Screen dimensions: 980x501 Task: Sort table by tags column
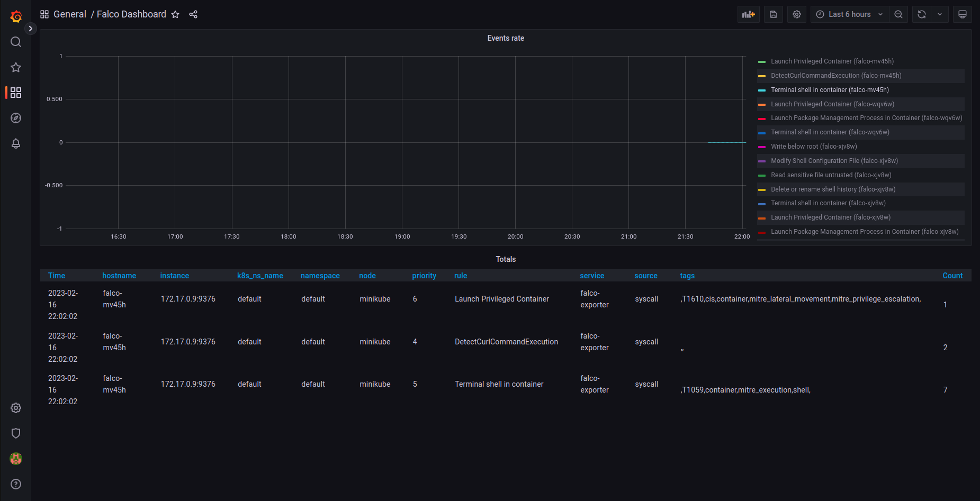click(x=687, y=276)
